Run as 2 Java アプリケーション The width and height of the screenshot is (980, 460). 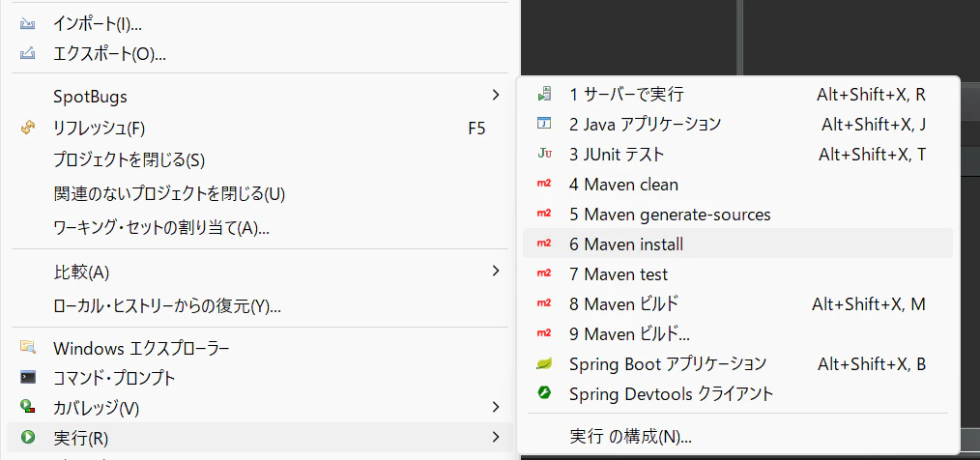point(738,124)
